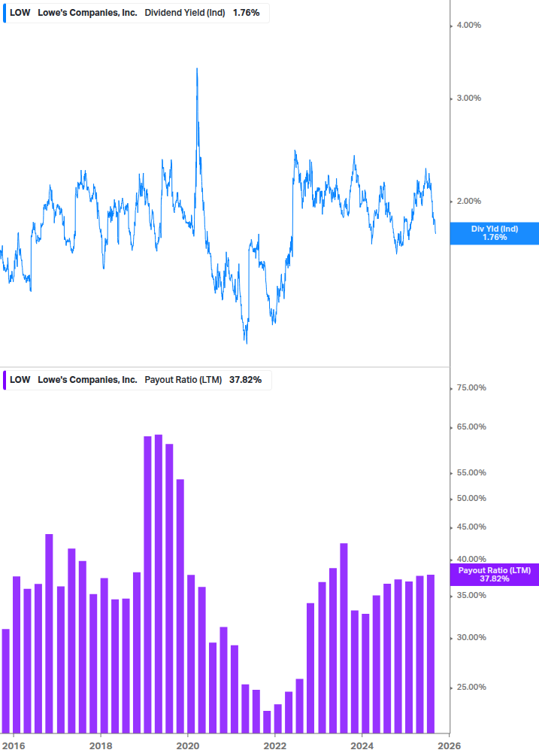This screenshot has width=539, height=756.
Task: Click the 25.00% axis label on payout chart
Action: coord(471,687)
